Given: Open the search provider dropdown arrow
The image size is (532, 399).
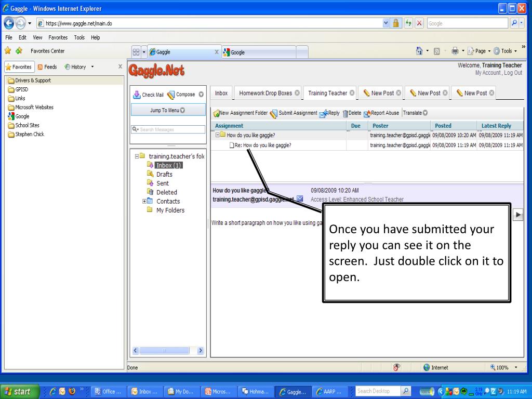Looking at the screenshot, I should point(522,23).
